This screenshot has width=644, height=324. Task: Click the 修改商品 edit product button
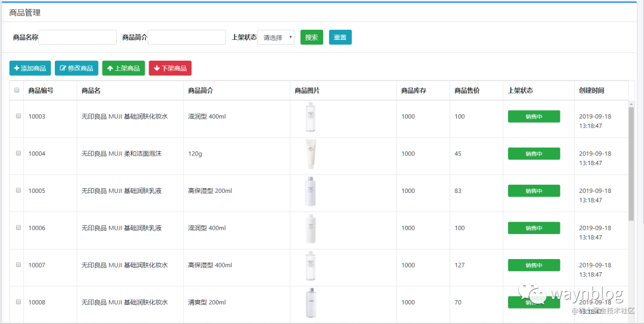[76, 68]
